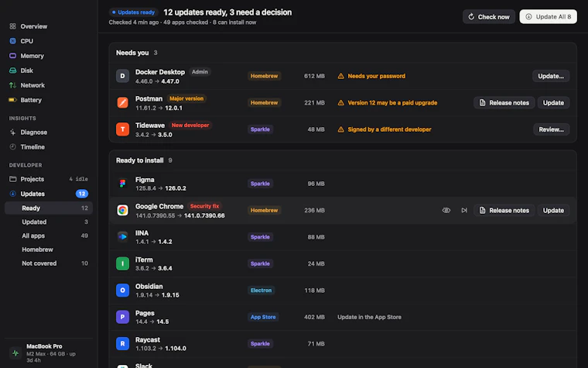Click the Check now button
The width and height of the screenshot is (588, 368).
489,17
